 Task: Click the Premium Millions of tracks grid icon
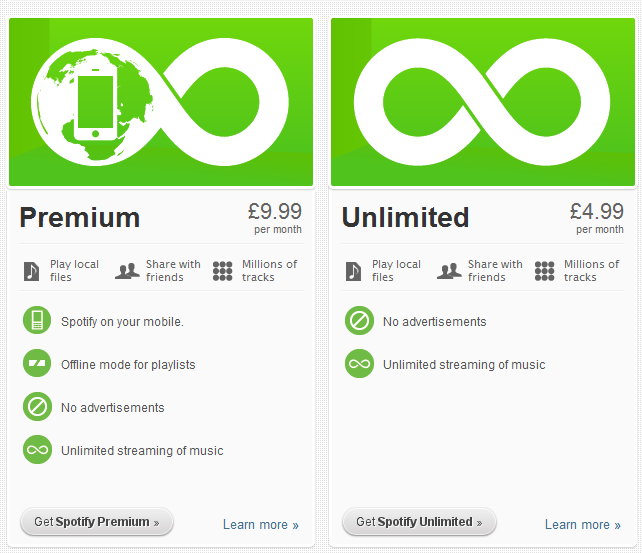[223, 271]
